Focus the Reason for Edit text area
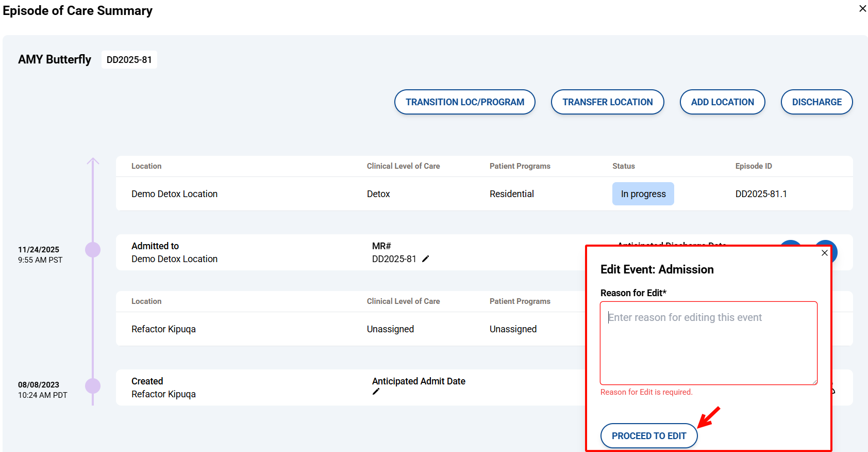Screen dimensions: 868x452 [x=708, y=343]
